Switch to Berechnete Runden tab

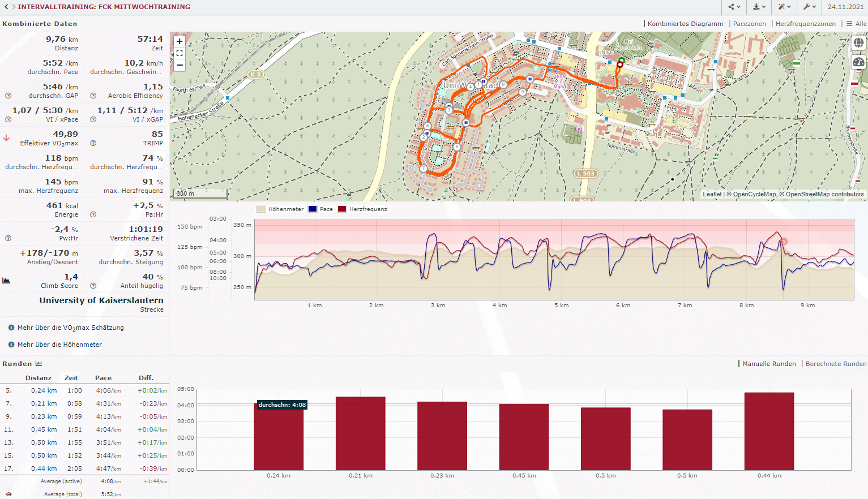tap(836, 364)
